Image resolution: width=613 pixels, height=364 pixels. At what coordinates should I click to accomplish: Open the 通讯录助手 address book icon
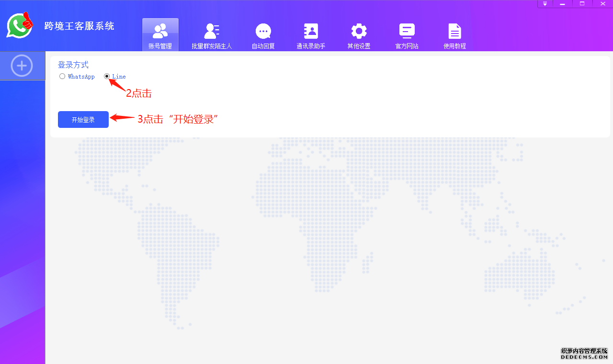(x=310, y=30)
